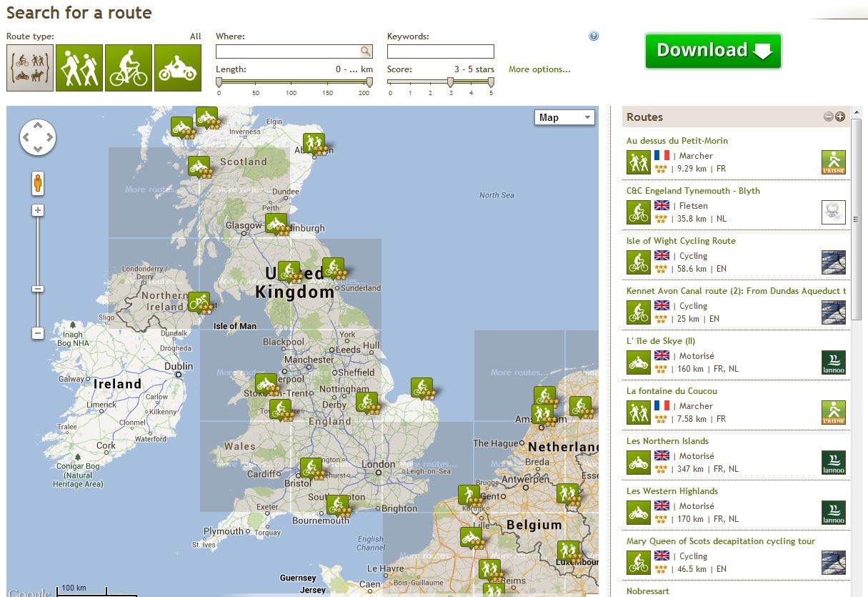Click motorbike marker near Stoke-on-Trent
This screenshot has width=868, height=597.
[266, 384]
